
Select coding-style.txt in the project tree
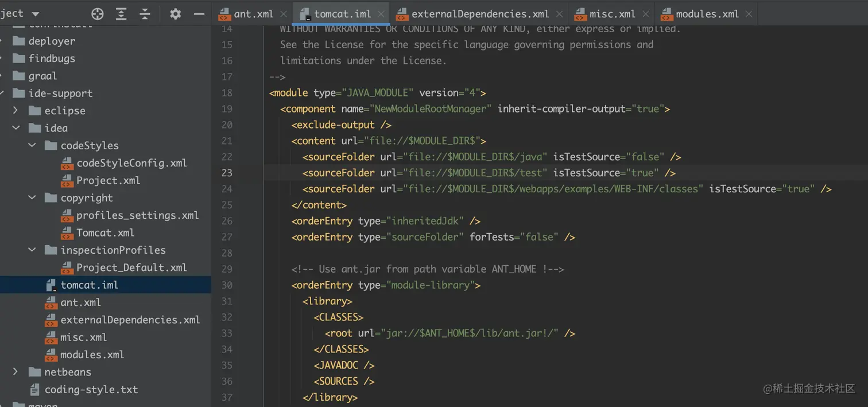[x=91, y=389]
